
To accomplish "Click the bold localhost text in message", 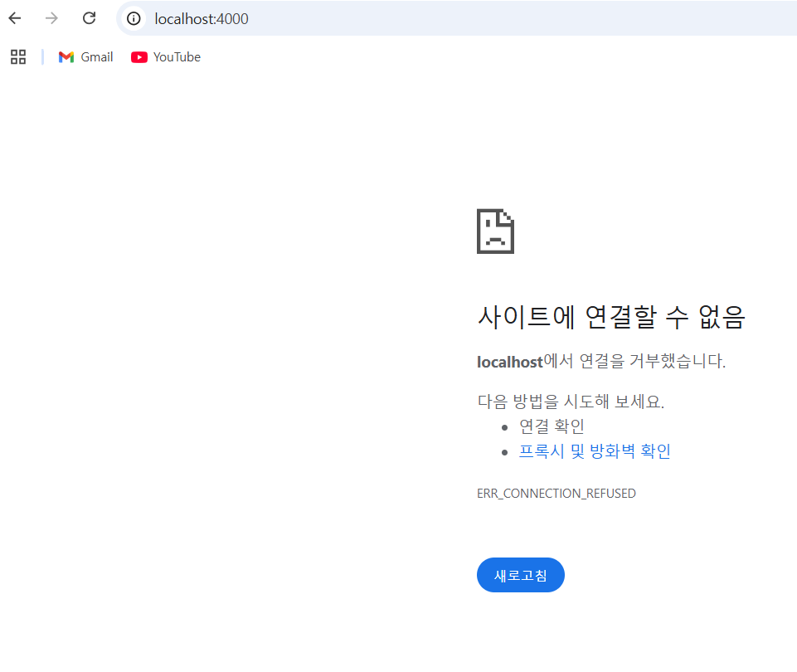I will click(510, 362).
